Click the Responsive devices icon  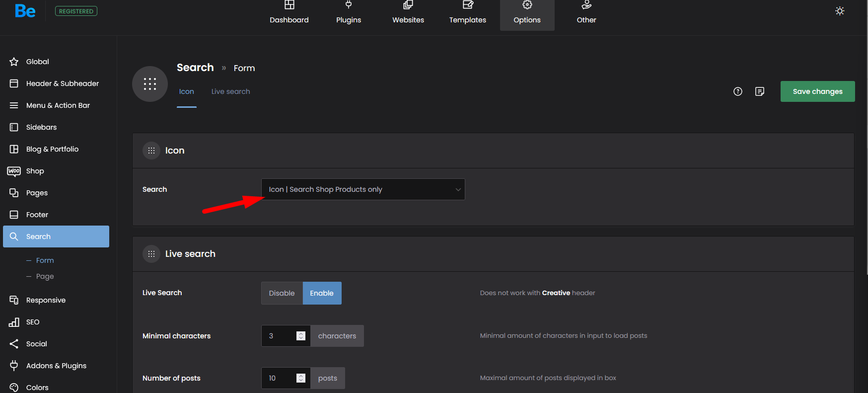[14, 300]
